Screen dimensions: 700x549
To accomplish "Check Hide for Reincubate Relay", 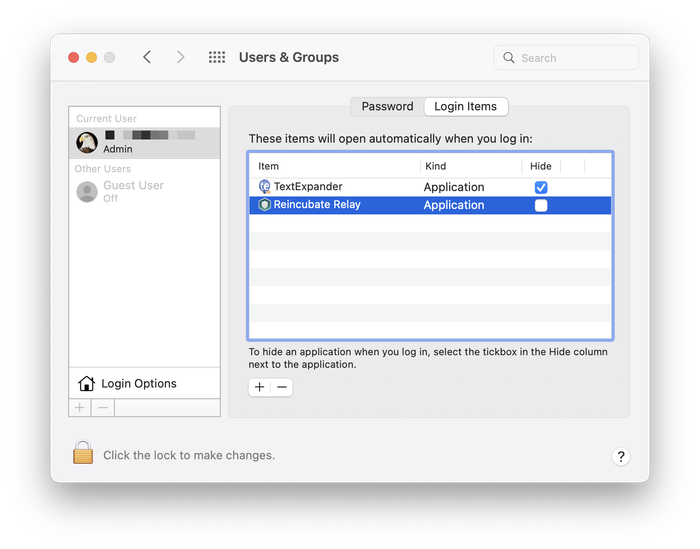I will [541, 205].
